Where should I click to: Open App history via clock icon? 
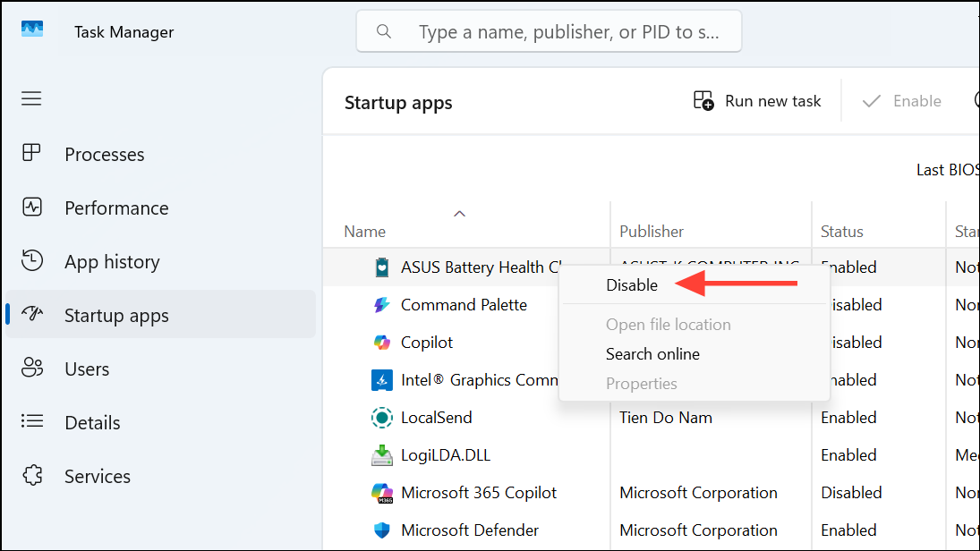pyautogui.click(x=32, y=260)
